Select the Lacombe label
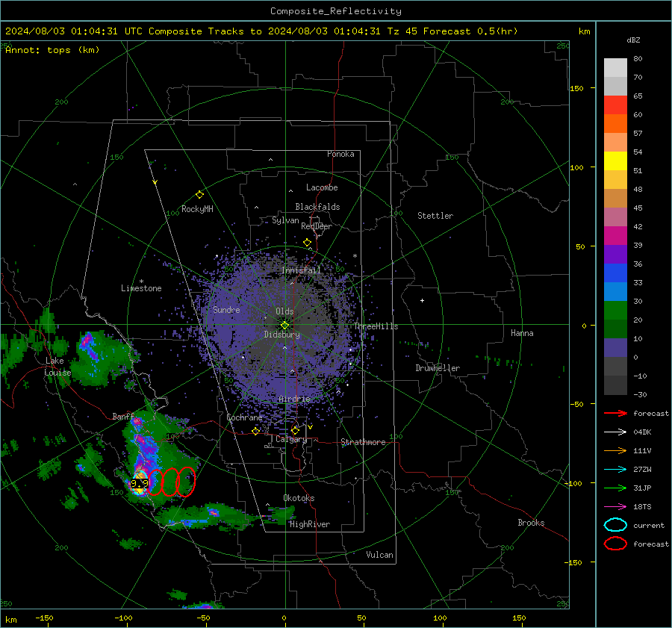This screenshot has width=672, height=628. (322, 187)
